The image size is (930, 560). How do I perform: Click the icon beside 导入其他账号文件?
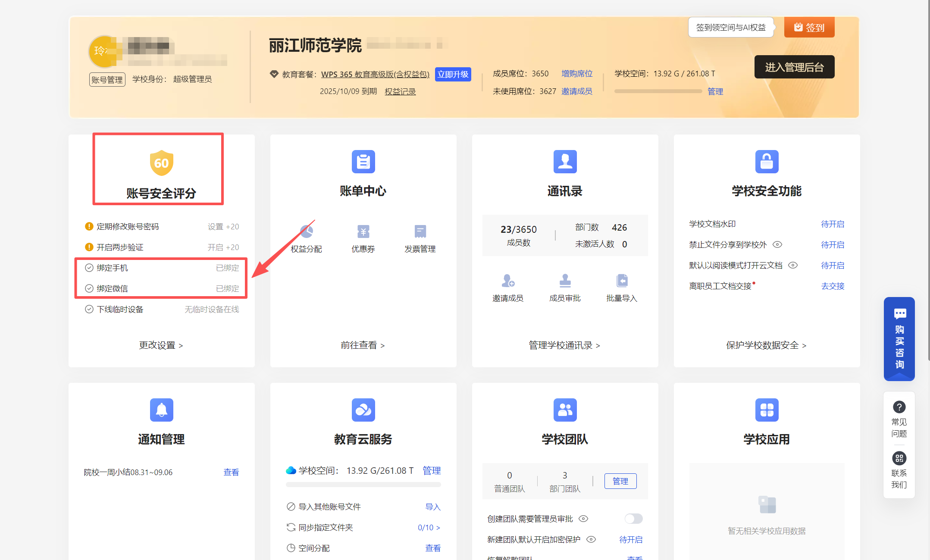(x=291, y=507)
